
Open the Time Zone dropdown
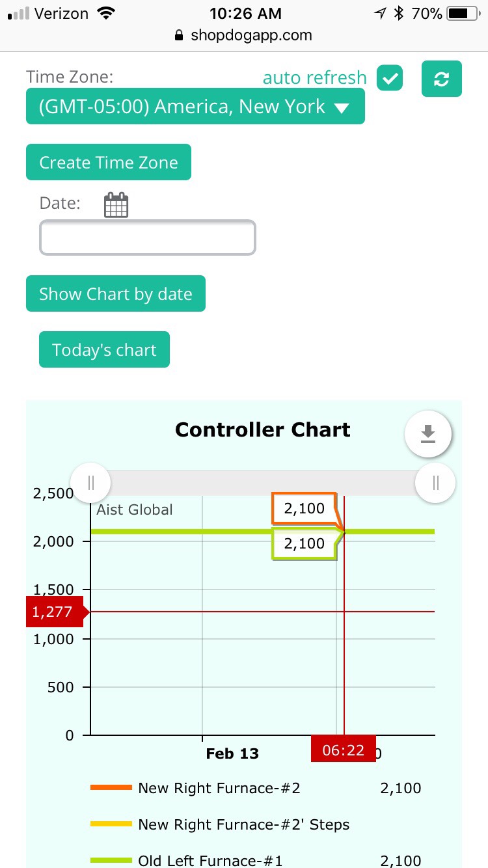[x=195, y=106]
